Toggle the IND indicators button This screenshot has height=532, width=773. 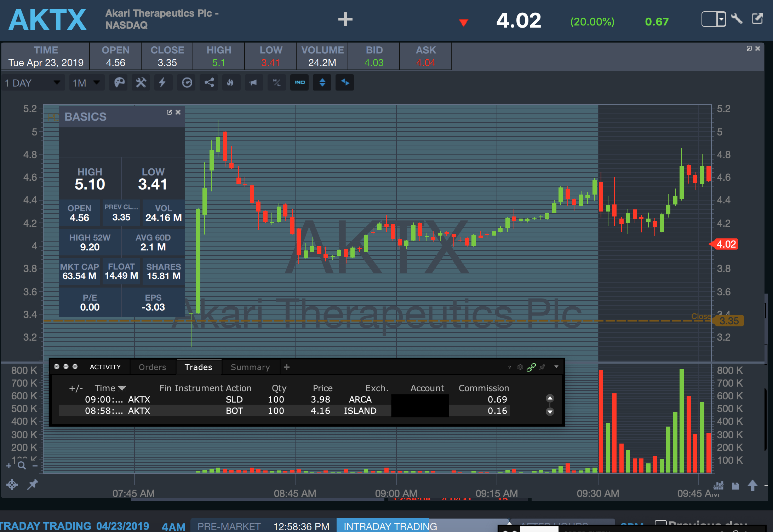[299, 83]
